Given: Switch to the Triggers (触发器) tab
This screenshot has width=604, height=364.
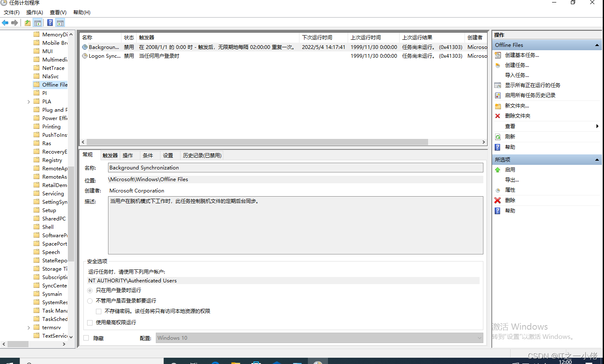Looking at the screenshot, I should click(x=110, y=156).
